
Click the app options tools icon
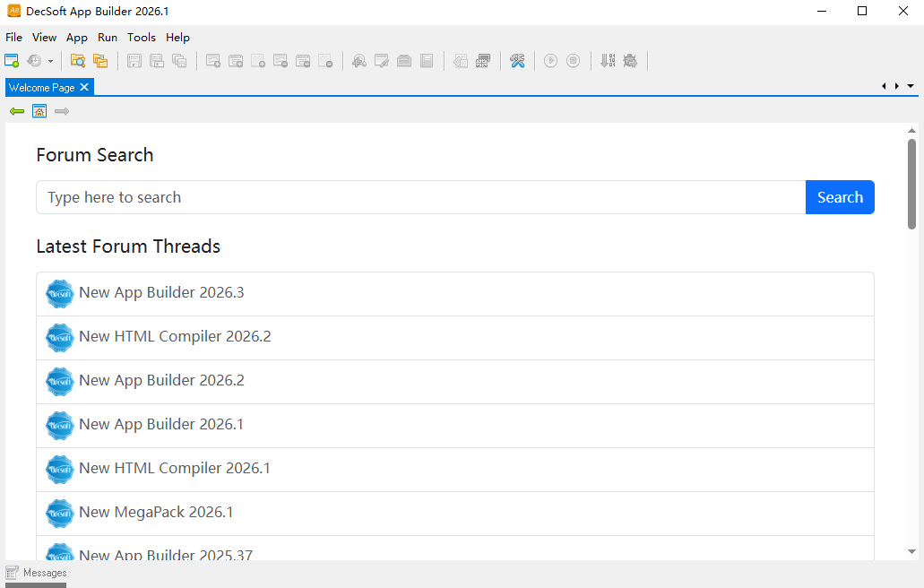pos(517,61)
